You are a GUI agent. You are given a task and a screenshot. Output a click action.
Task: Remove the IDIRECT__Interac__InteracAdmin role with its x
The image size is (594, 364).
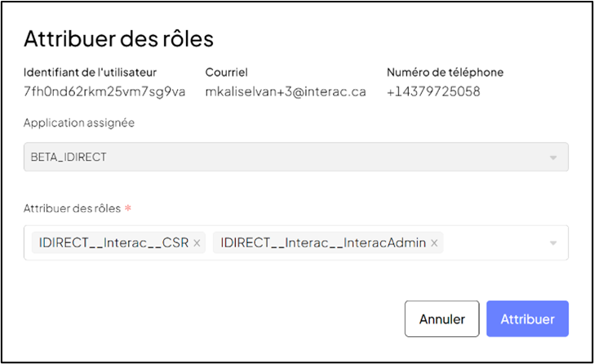pos(434,243)
